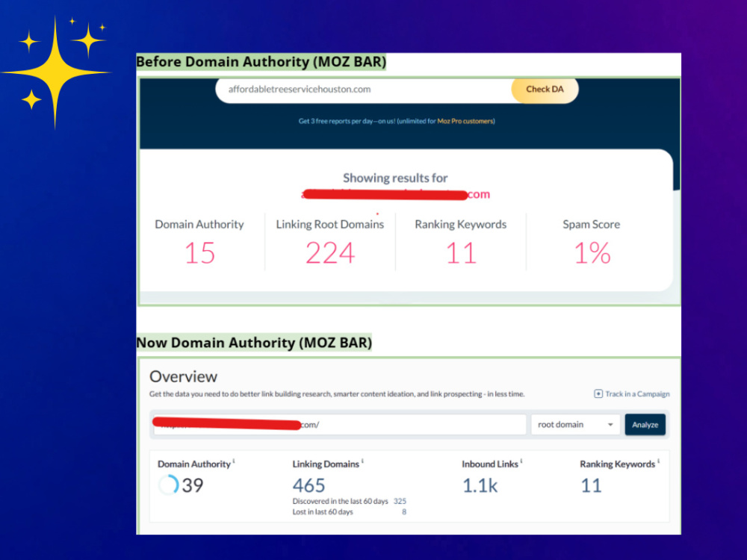Click the Domain Authority score 15
747x560 pixels.
(199, 253)
